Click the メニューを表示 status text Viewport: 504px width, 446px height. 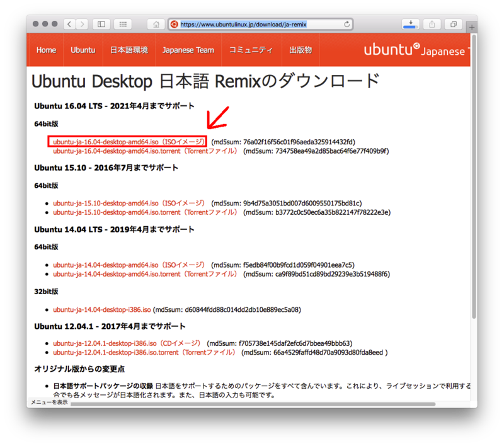pyautogui.click(x=49, y=402)
